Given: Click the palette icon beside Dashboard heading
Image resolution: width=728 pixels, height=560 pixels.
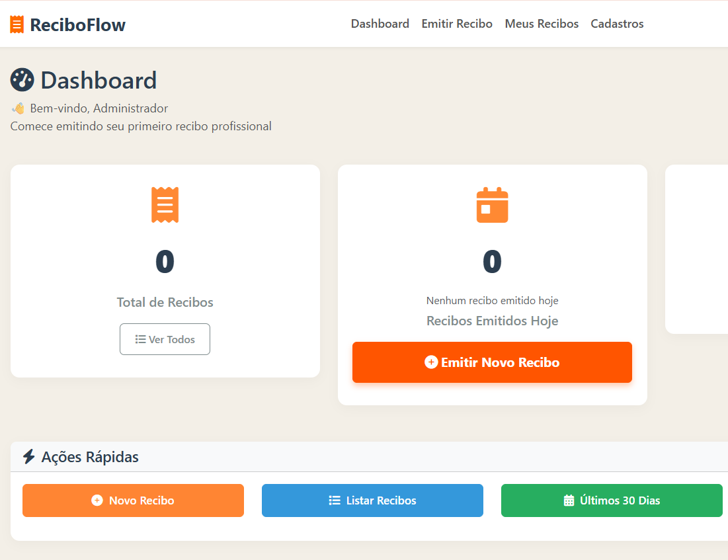Looking at the screenshot, I should point(21,79).
